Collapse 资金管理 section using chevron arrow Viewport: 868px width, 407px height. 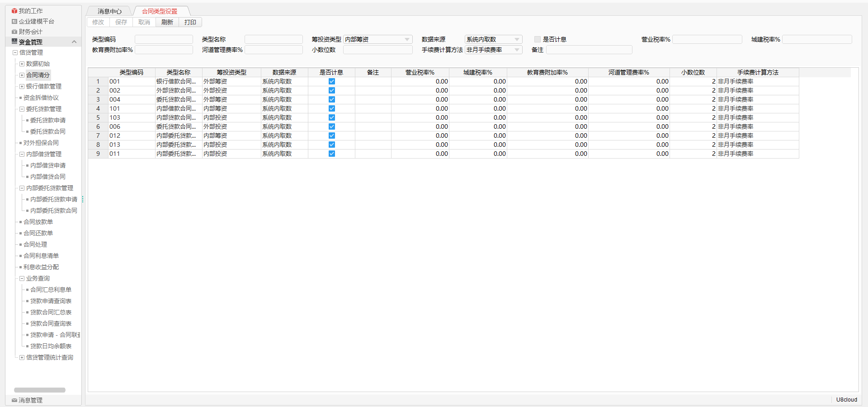point(74,42)
